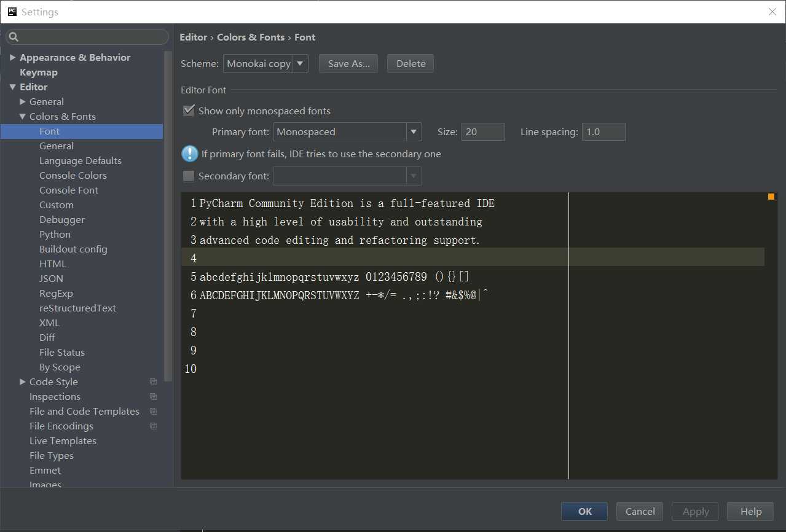Open Live Templates settings page
Screen dimensions: 786x532
pyautogui.click(x=63, y=441)
